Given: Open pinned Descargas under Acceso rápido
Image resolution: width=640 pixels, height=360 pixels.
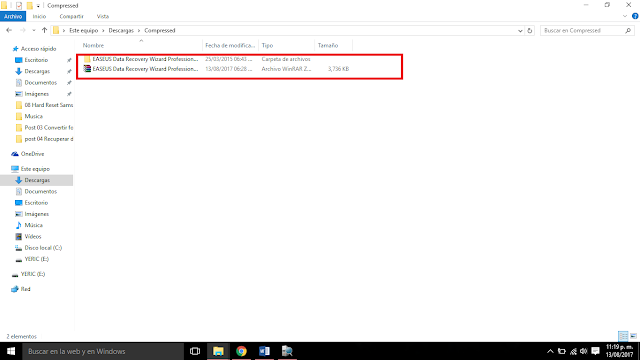Looking at the screenshot, I should (x=37, y=71).
